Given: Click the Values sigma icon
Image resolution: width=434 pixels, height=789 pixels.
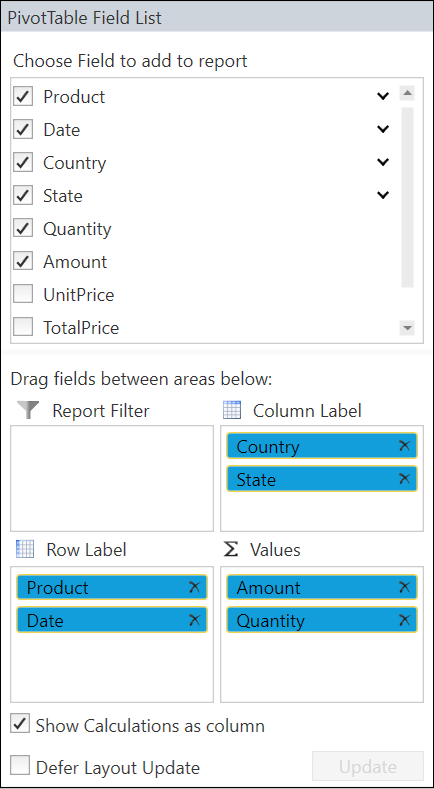Looking at the screenshot, I should (x=231, y=549).
